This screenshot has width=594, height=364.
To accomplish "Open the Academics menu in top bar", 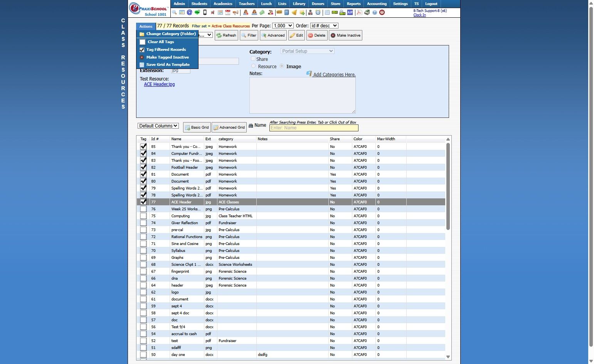I will [223, 4].
